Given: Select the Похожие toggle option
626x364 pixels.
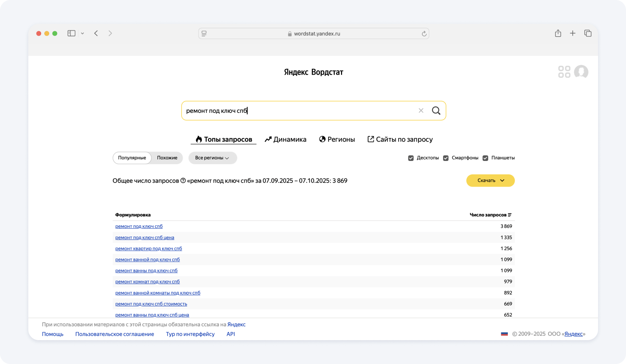Looking at the screenshot, I should pyautogui.click(x=167, y=158).
